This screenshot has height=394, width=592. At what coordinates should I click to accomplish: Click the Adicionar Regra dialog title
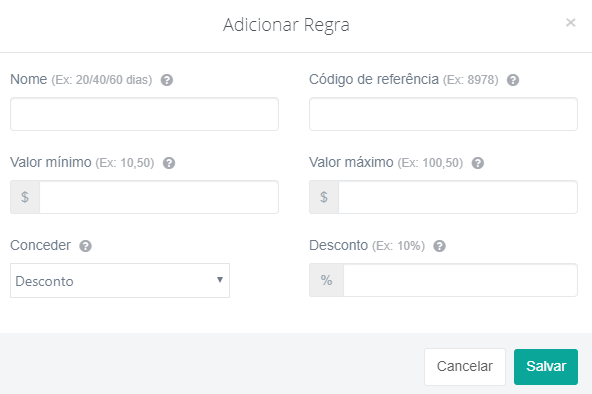click(286, 25)
